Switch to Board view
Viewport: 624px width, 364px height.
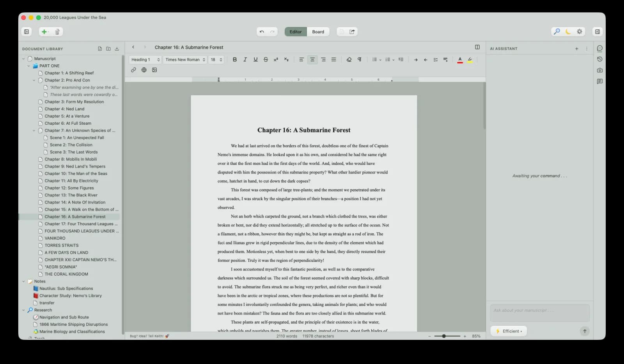(x=318, y=32)
